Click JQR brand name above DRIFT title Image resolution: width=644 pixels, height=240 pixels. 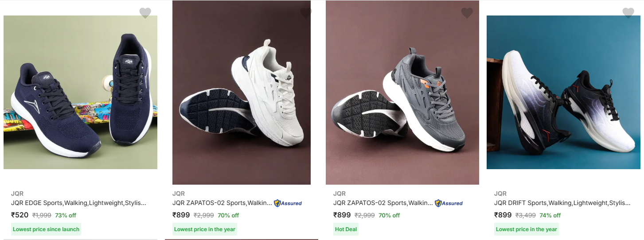500,194
